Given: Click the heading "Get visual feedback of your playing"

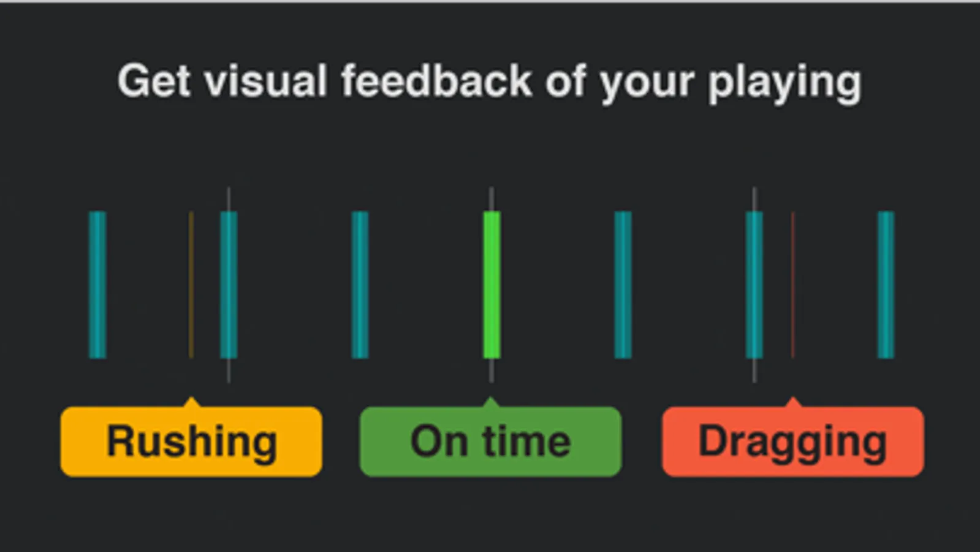Looking at the screenshot, I should pos(490,82).
